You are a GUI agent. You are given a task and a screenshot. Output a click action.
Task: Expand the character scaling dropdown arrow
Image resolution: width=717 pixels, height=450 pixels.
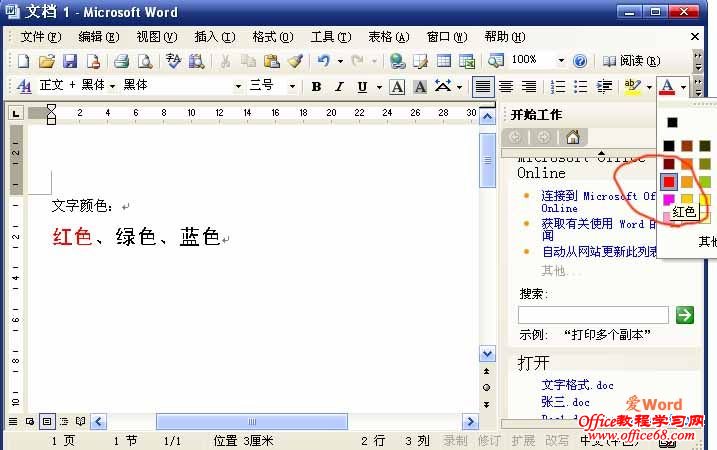coord(460,86)
